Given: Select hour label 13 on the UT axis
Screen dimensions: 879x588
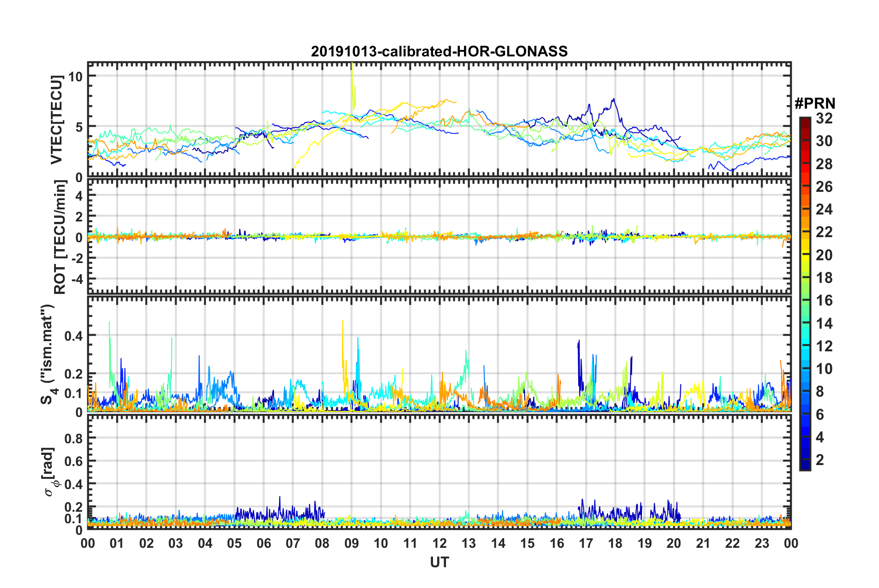Looking at the screenshot, I should click(469, 543).
